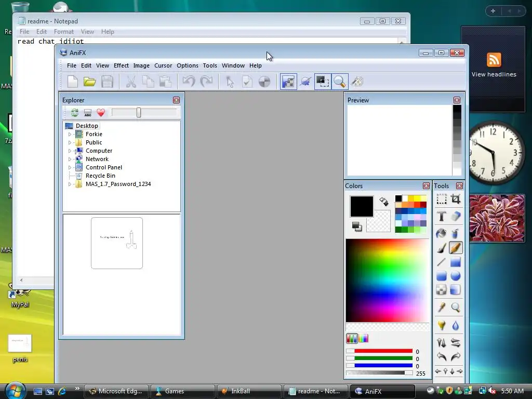Open a file using the yellow folder icon
The width and height of the screenshot is (532, 399).
[x=89, y=82]
